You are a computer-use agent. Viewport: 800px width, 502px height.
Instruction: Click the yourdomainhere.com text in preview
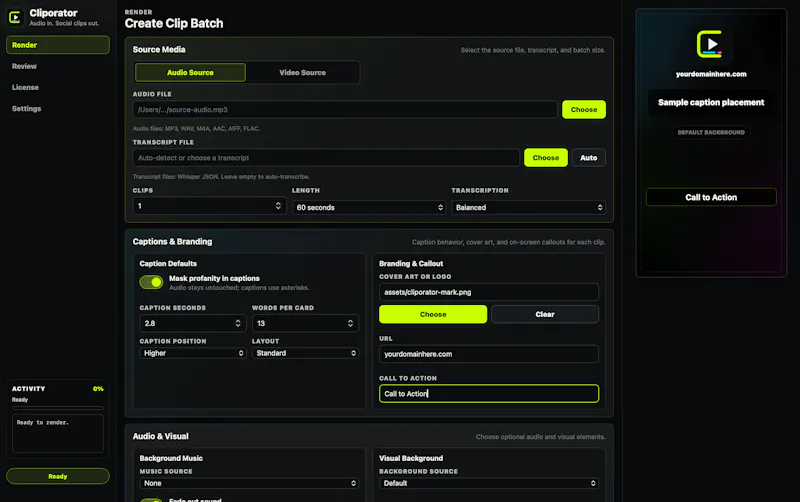(711, 74)
